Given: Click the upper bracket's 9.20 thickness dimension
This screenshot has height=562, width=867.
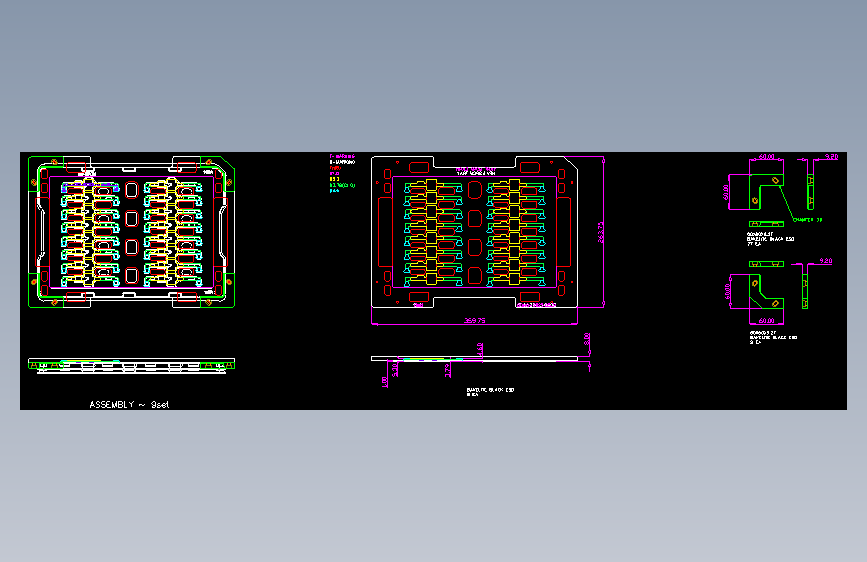Looking at the screenshot, I should click(831, 157).
